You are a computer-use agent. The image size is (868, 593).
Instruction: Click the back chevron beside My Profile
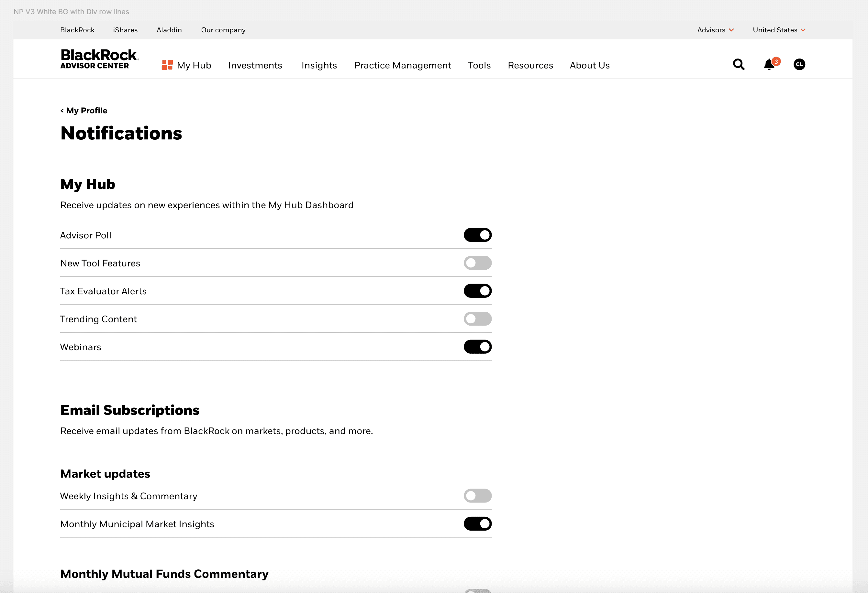[62, 111]
